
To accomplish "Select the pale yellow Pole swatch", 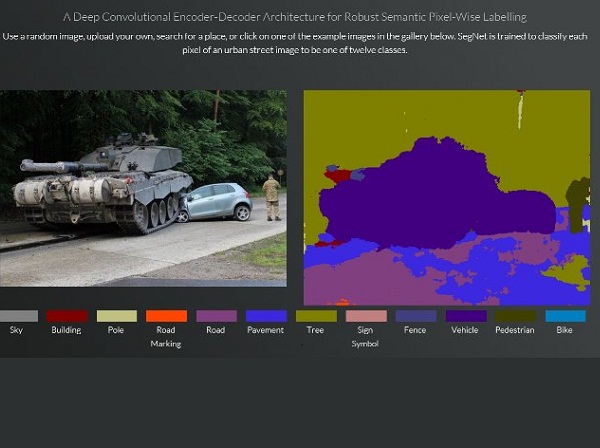I will 117,316.
